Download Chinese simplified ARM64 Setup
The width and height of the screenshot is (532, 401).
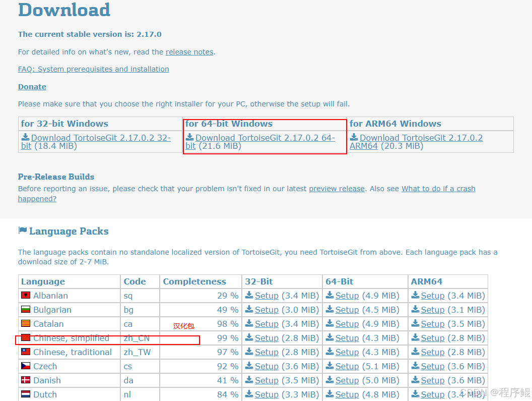[433, 338]
